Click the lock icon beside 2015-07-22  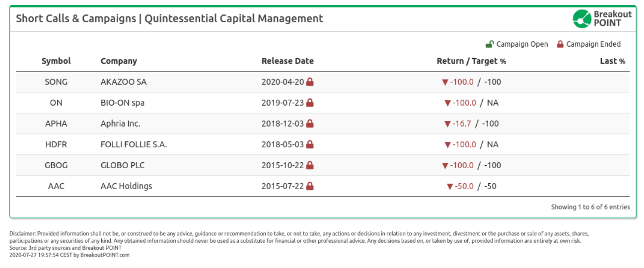pos(310,186)
